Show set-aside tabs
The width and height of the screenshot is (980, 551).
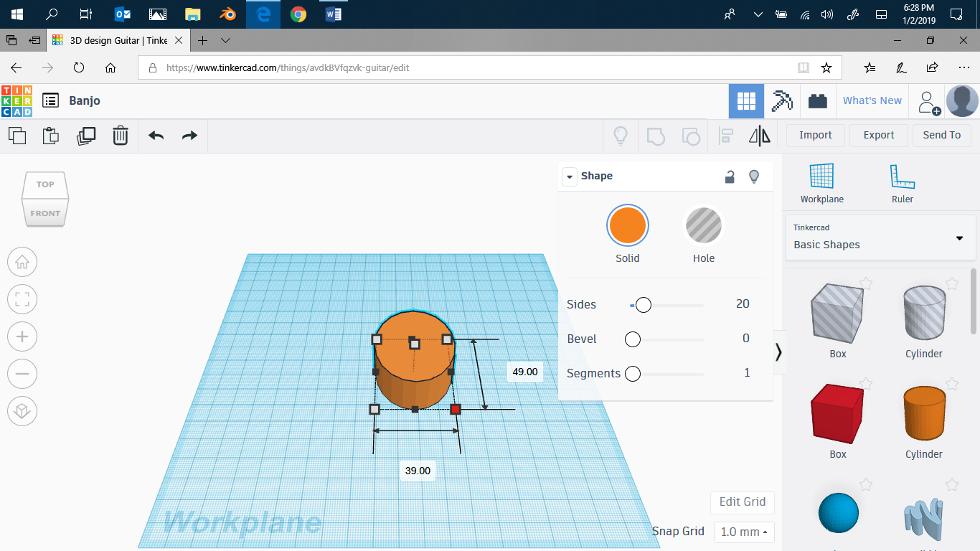12,40
